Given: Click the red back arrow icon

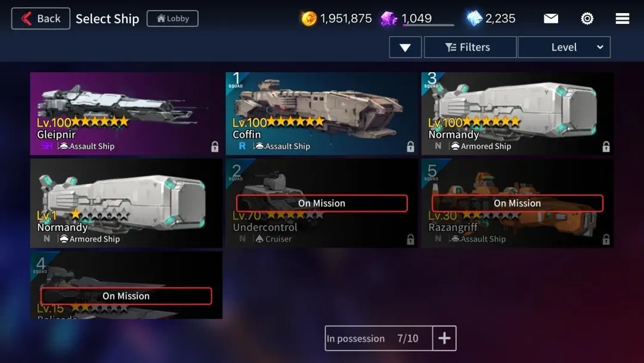Looking at the screenshot, I should (x=27, y=19).
